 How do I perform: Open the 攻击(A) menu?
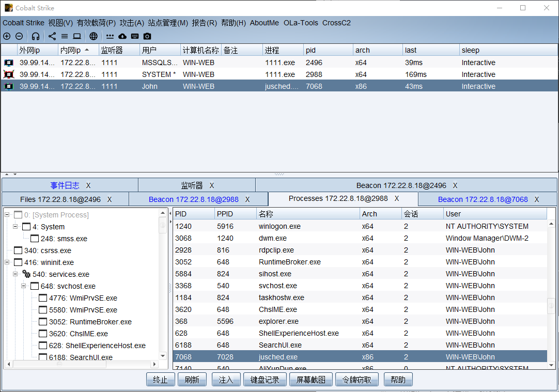coord(132,23)
